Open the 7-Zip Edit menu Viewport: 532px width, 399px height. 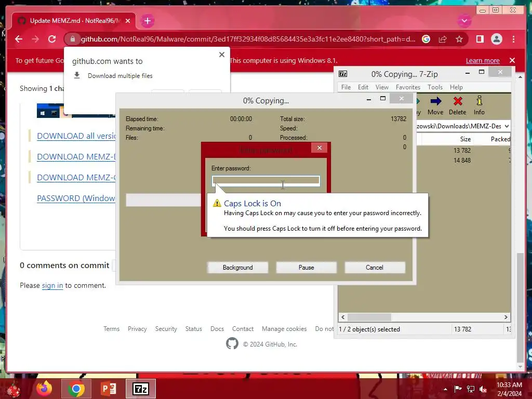[x=363, y=87]
